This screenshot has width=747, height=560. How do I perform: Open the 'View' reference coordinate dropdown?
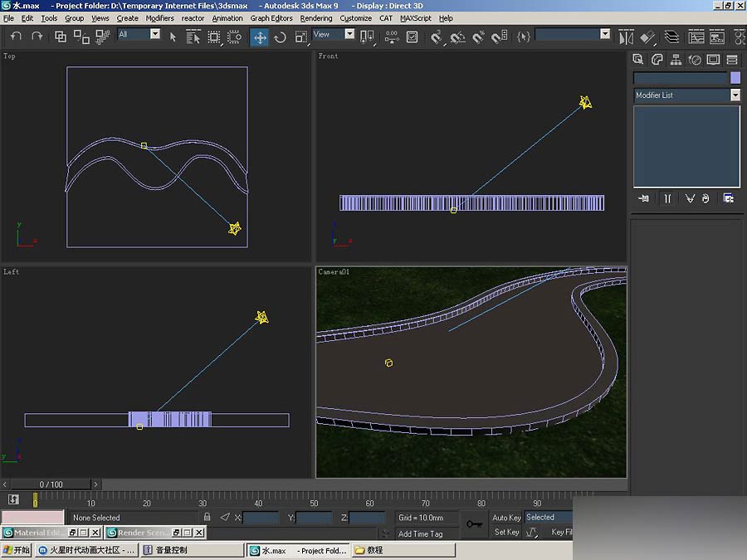349,35
